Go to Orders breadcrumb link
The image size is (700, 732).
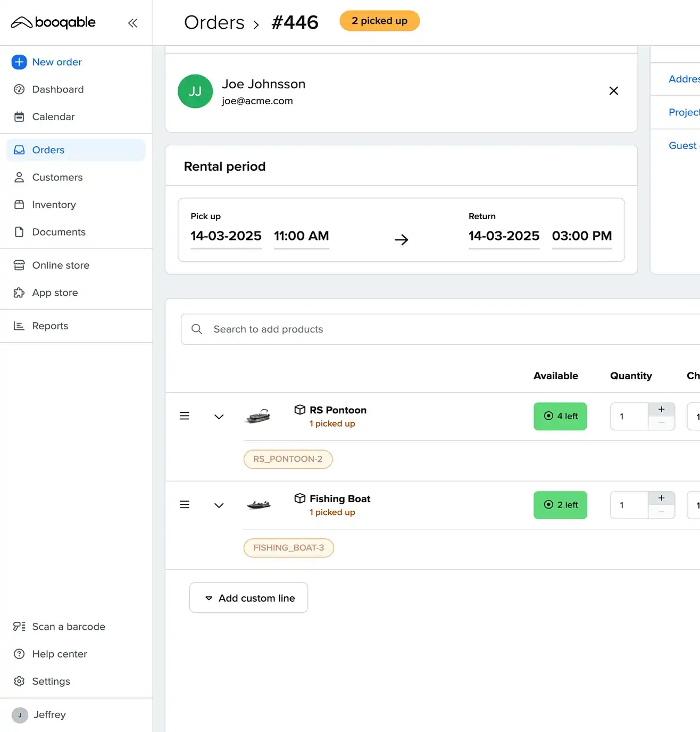pyautogui.click(x=214, y=23)
